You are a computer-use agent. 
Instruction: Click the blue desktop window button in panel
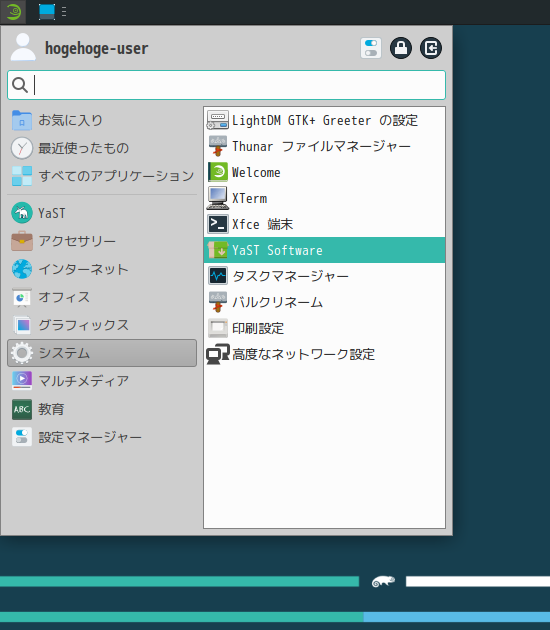(x=47, y=12)
